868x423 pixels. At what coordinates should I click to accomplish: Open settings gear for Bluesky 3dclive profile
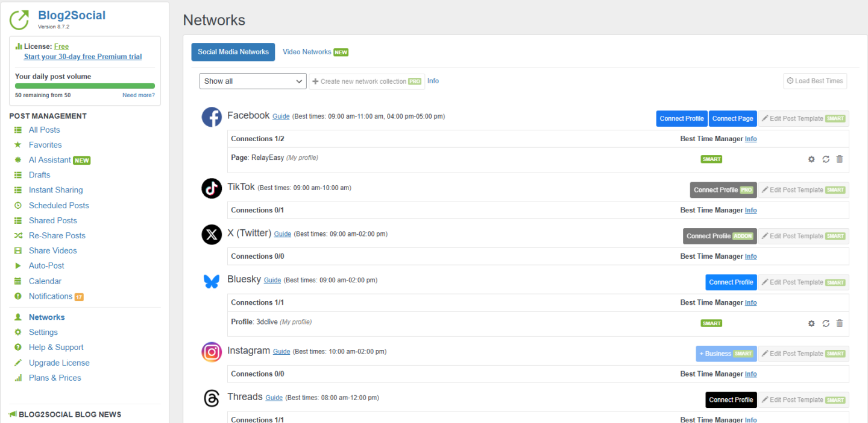811,323
